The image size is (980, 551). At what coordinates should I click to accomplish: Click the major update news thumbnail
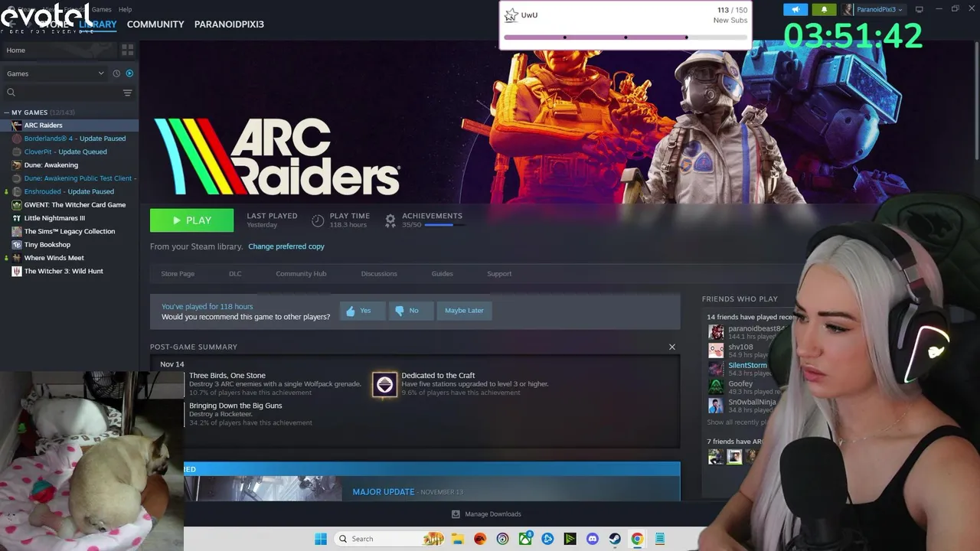pos(263,488)
